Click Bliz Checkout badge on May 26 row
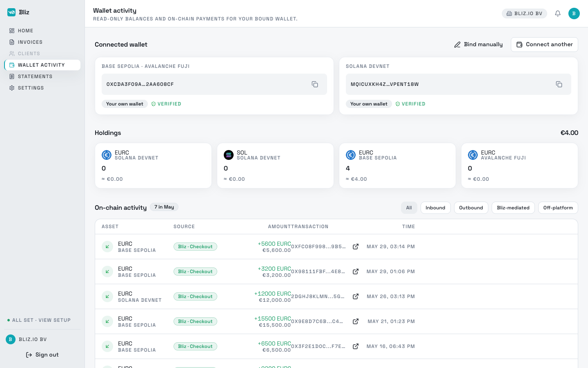This screenshot has height=368, width=588. click(x=195, y=296)
